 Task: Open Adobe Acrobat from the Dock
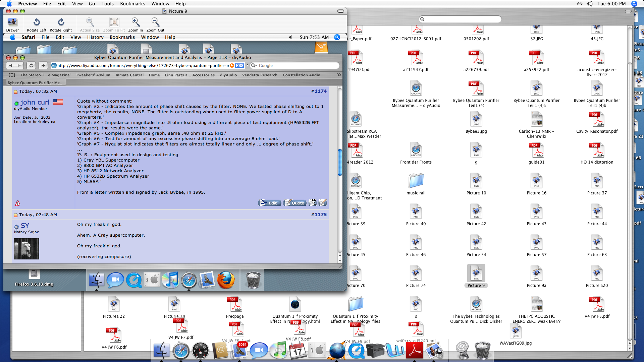(x=415, y=351)
